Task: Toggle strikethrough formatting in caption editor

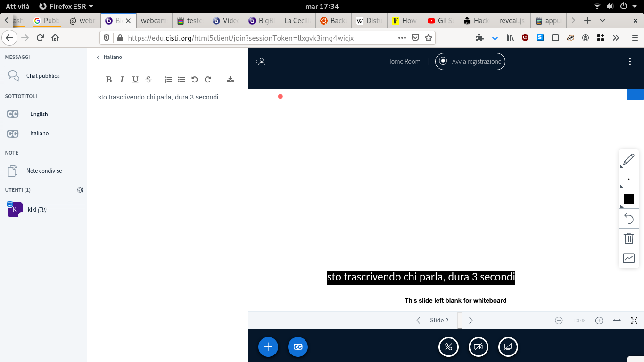Action: point(149,80)
